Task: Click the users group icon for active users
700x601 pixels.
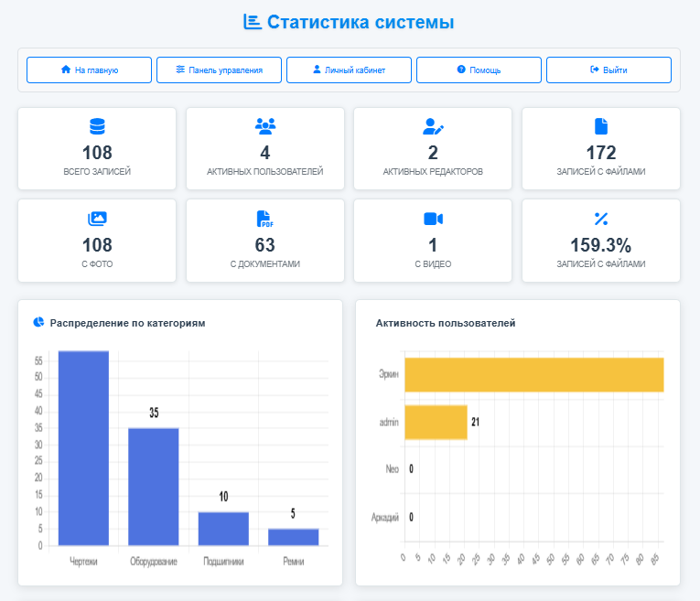Action: point(265,126)
